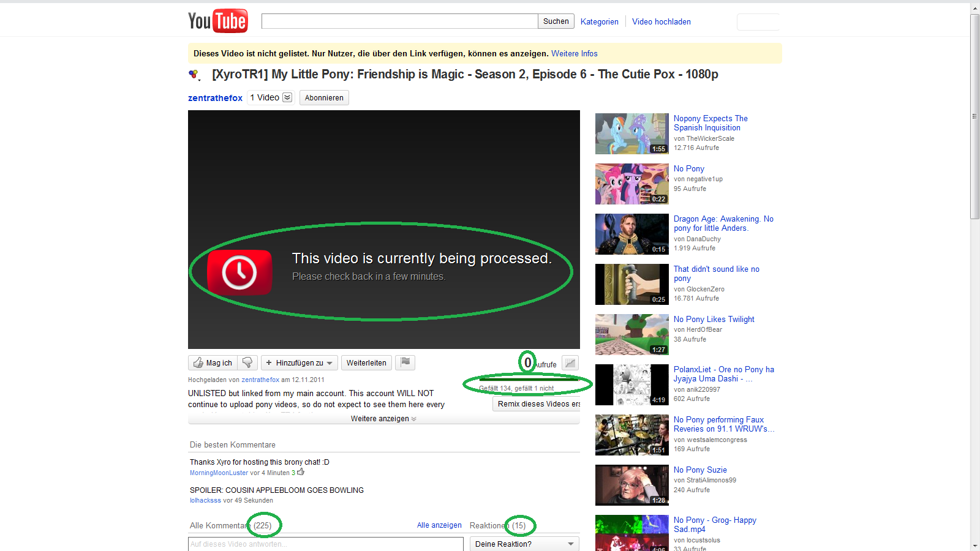This screenshot has height=551, width=980.
Task: Open the No Pony Likes Twilight thumbnail
Action: click(632, 334)
